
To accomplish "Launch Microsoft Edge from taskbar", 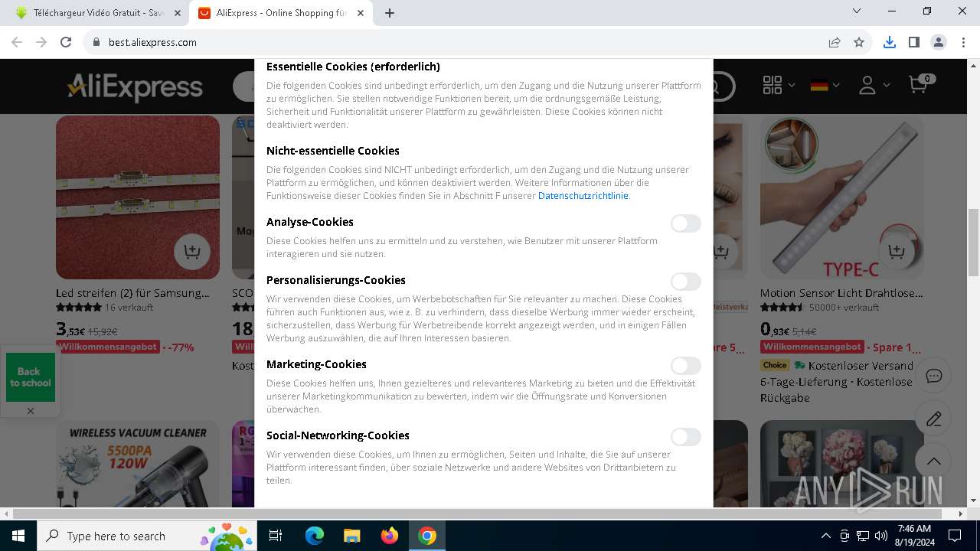I will [315, 536].
